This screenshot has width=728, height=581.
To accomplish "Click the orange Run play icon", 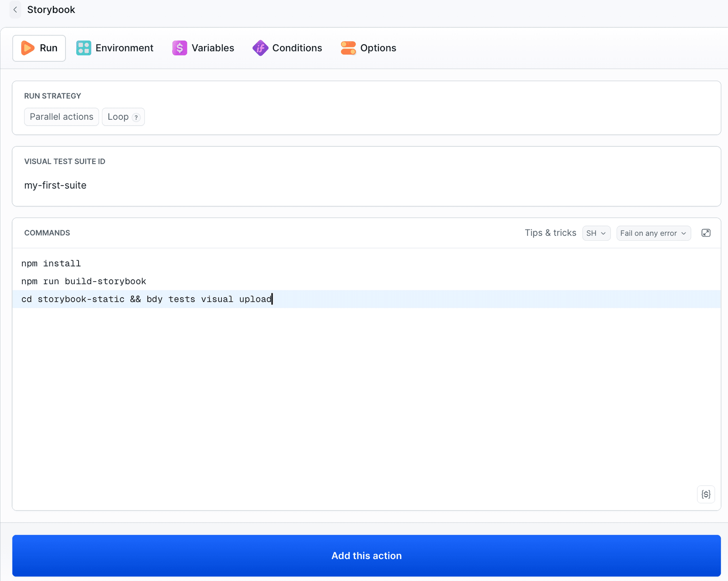I will [28, 48].
